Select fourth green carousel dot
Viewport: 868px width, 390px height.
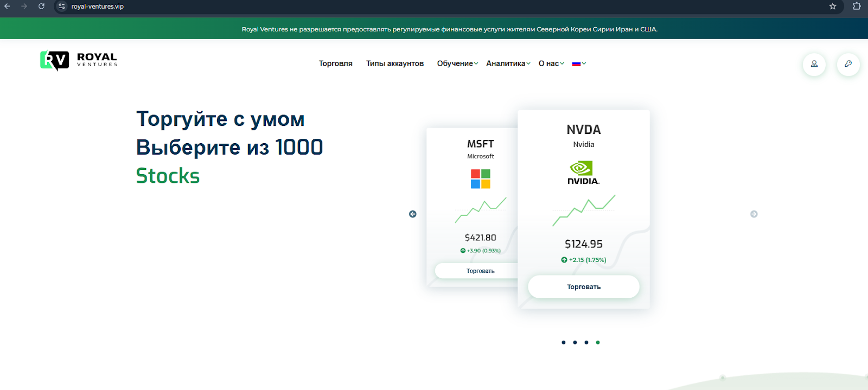pyautogui.click(x=598, y=342)
